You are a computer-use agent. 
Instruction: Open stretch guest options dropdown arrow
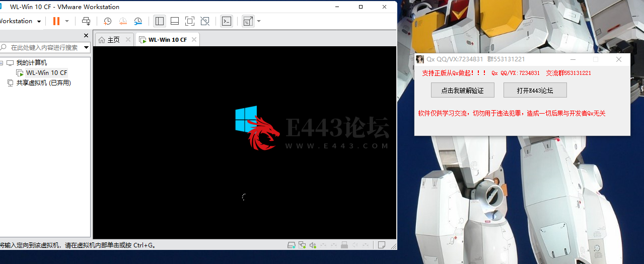coord(259,21)
